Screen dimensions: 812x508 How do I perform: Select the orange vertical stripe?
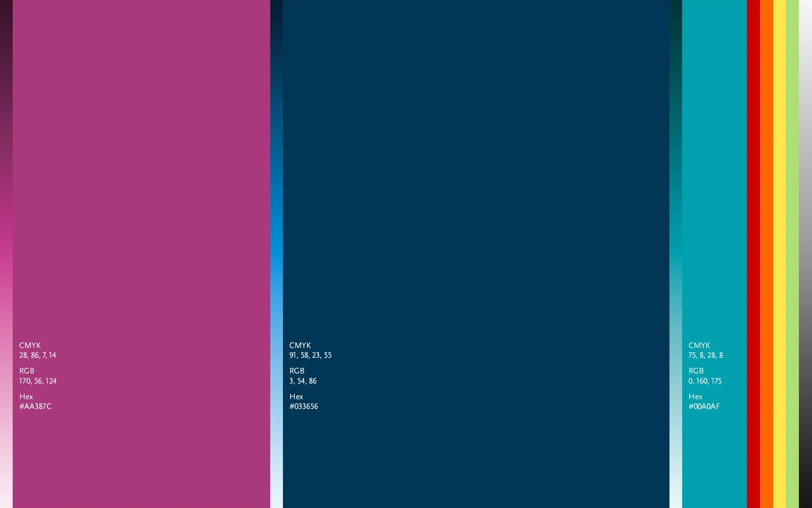(766, 254)
